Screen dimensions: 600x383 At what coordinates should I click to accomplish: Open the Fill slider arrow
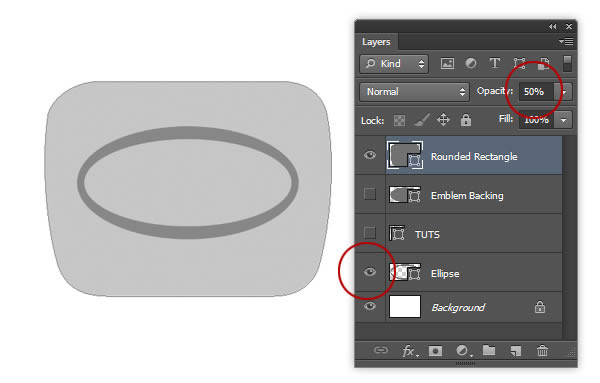pyautogui.click(x=564, y=120)
